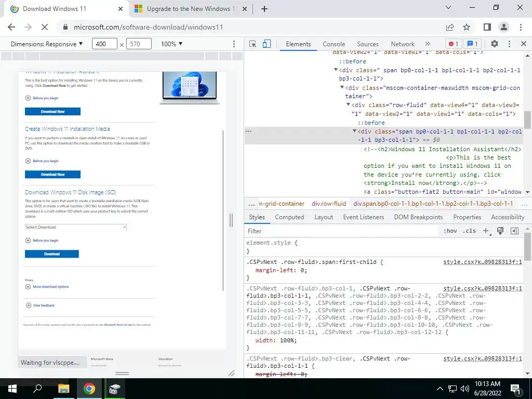532x399 pixels.
Task: Collapse the row-fluid div node
Action: click(348, 104)
